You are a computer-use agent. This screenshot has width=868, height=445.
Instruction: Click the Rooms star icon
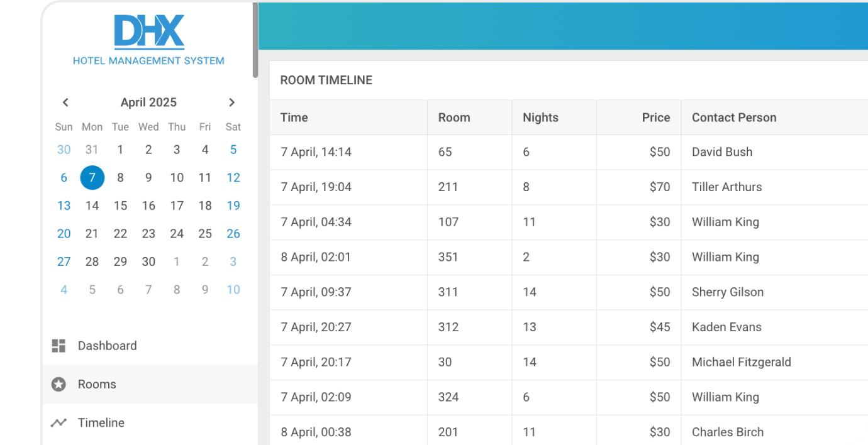pyautogui.click(x=58, y=384)
